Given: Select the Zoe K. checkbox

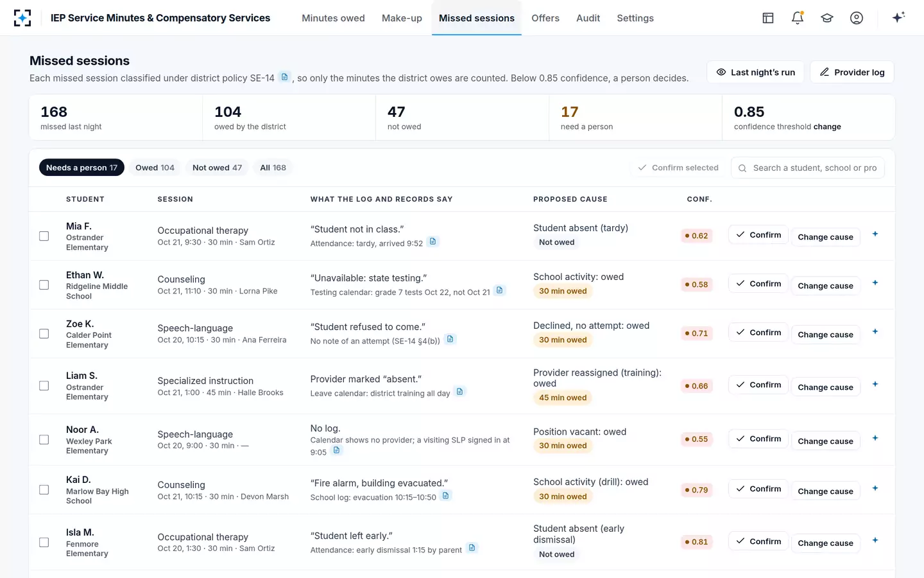Looking at the screenshot, I should tap(44, 334).
